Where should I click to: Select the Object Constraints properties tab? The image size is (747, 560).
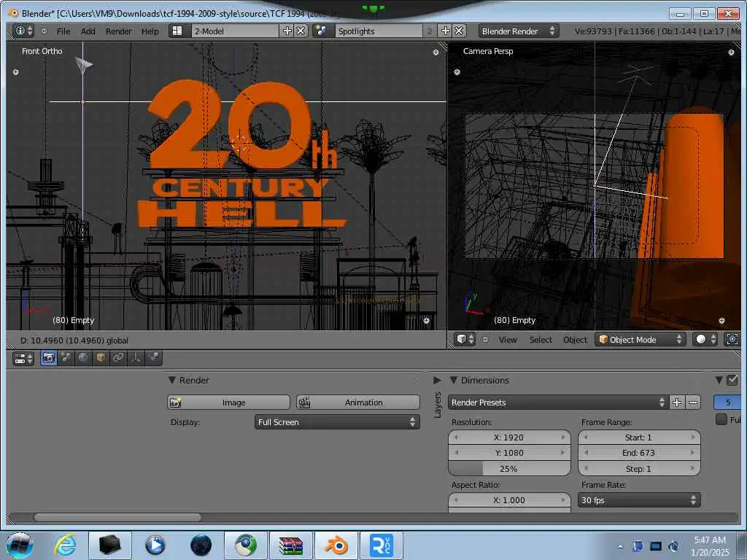[x=118, y=357]
